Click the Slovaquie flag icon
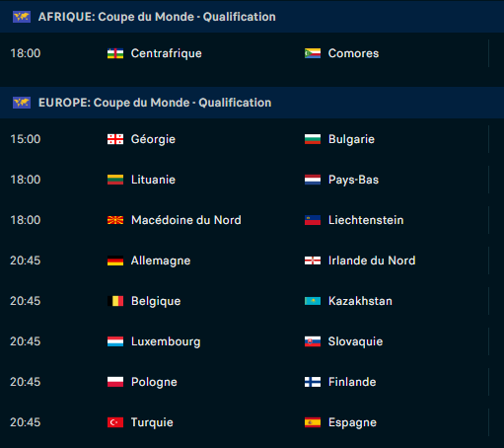The image size is (504, 448). [313, 341]
